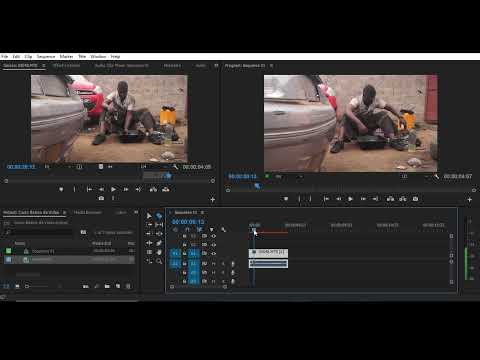Click Insert button in Source monitor

(153, 189)
